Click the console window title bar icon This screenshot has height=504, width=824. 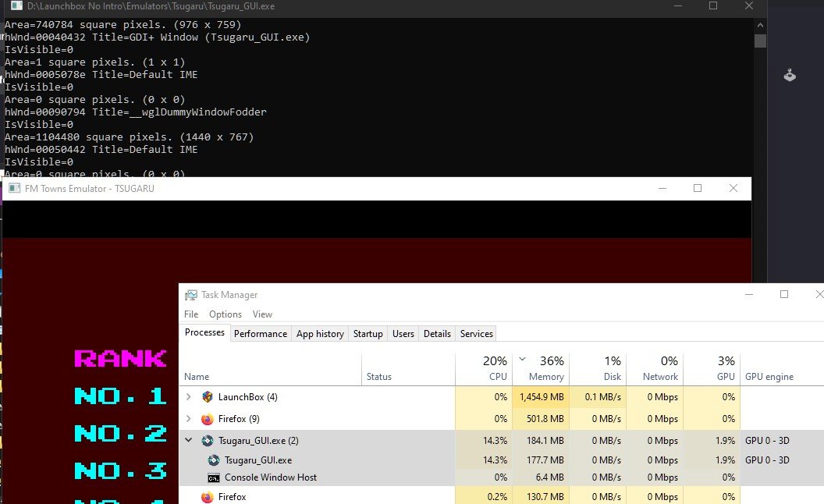tap(17, 6)
